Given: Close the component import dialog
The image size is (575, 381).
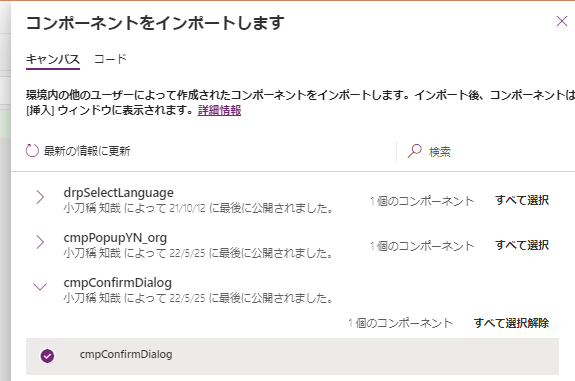Looking at the screenshot, I should coord(561,21).
